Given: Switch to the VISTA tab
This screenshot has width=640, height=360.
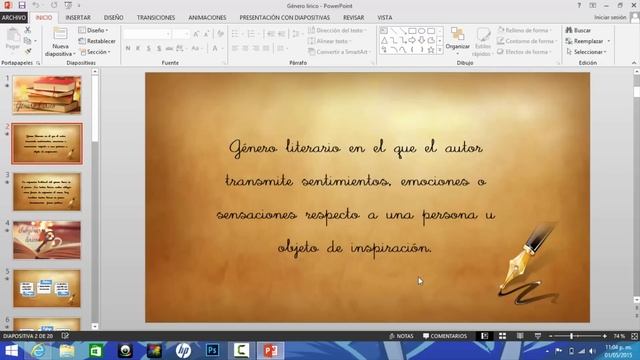Looking at the screenshot, I should (x=384, y=18).
